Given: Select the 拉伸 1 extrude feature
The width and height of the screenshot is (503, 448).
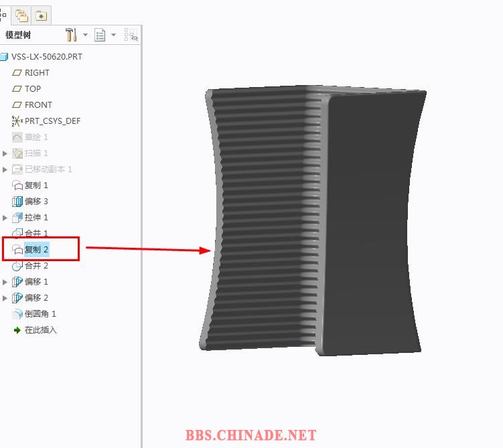Looking at the screenshot, I should tap(36, 218).
